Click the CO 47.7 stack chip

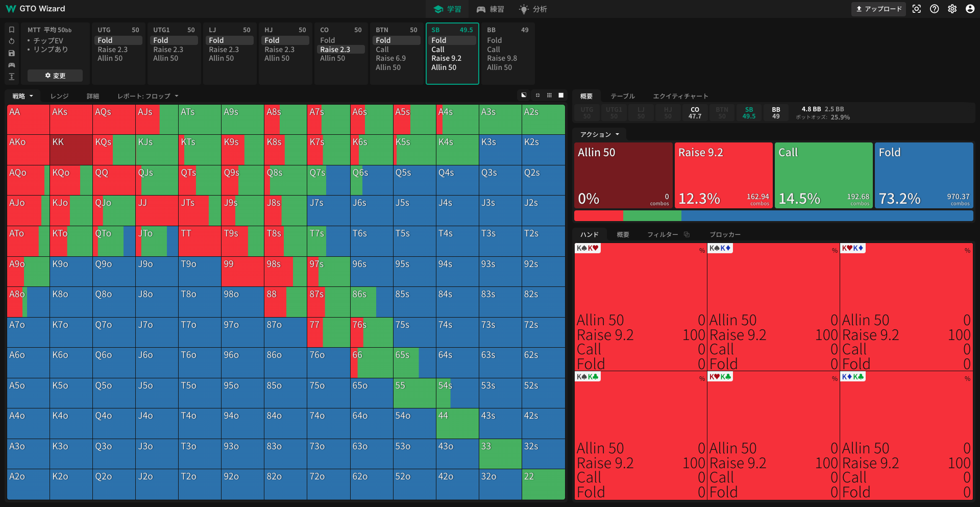coord(695,113)
